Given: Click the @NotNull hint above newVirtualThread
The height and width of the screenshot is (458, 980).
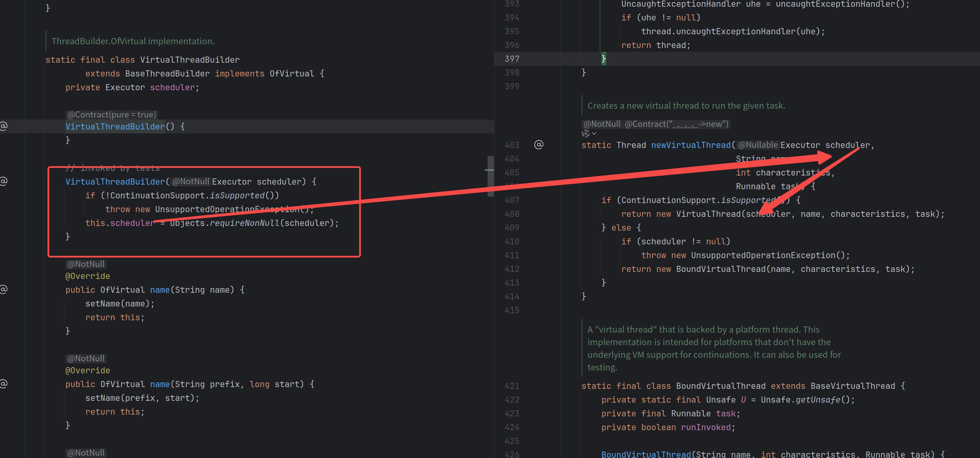Looking at the screenshot, I should (x=602, y=124).
